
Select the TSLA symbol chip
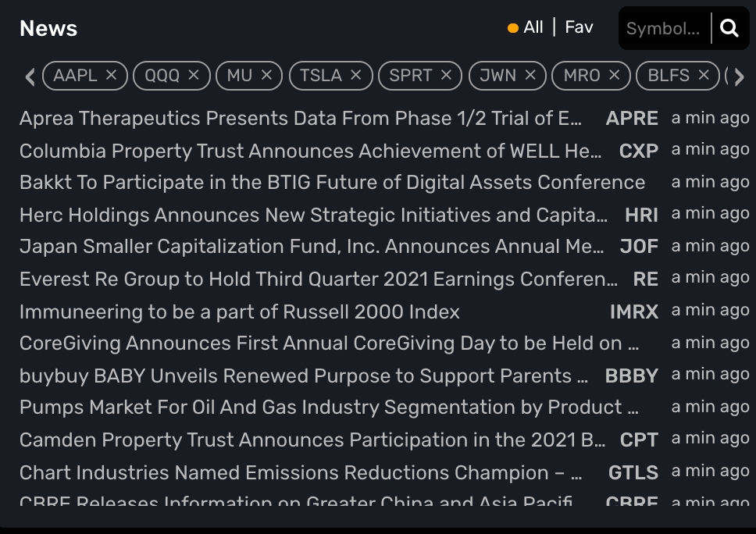320,75
